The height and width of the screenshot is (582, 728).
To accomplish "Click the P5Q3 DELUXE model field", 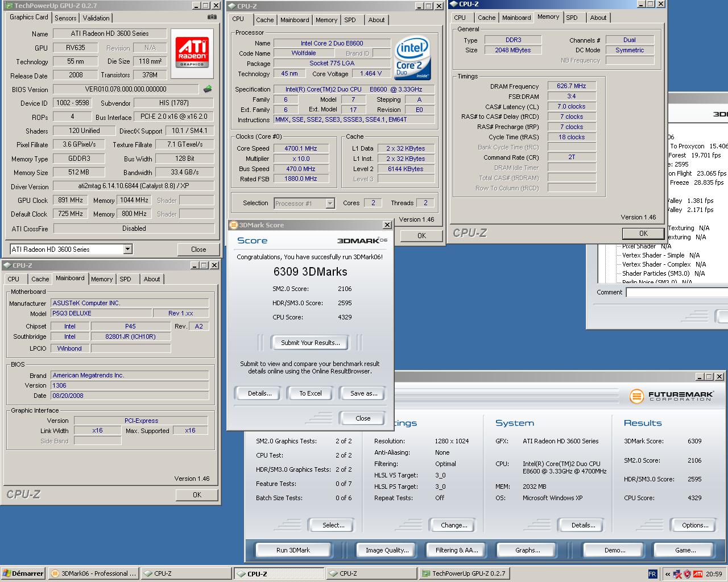I will click(x=101, y=313).
